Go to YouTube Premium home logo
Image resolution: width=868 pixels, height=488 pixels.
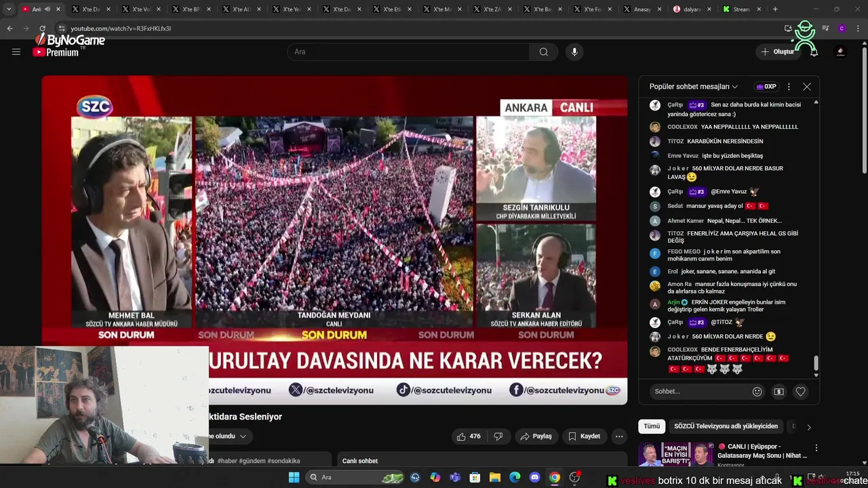point(55,52)
